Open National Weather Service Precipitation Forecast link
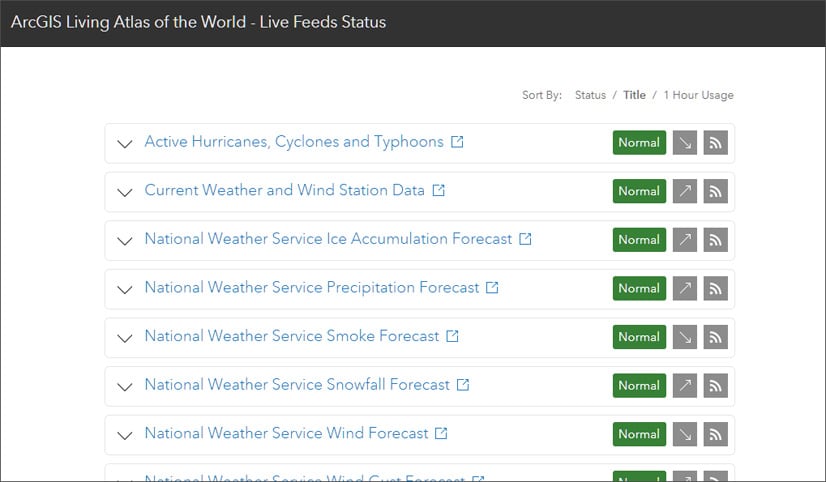The width and height of the screenshot is (826, 482). click(x=312, y=287)
